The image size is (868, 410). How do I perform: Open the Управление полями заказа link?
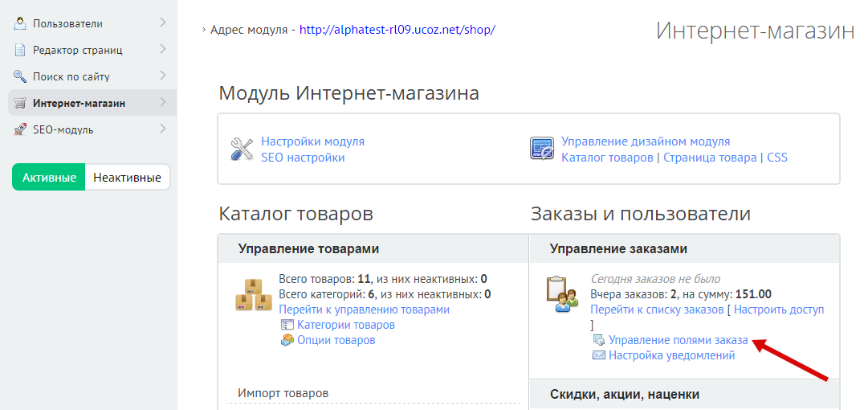click(x=678, y=340)
